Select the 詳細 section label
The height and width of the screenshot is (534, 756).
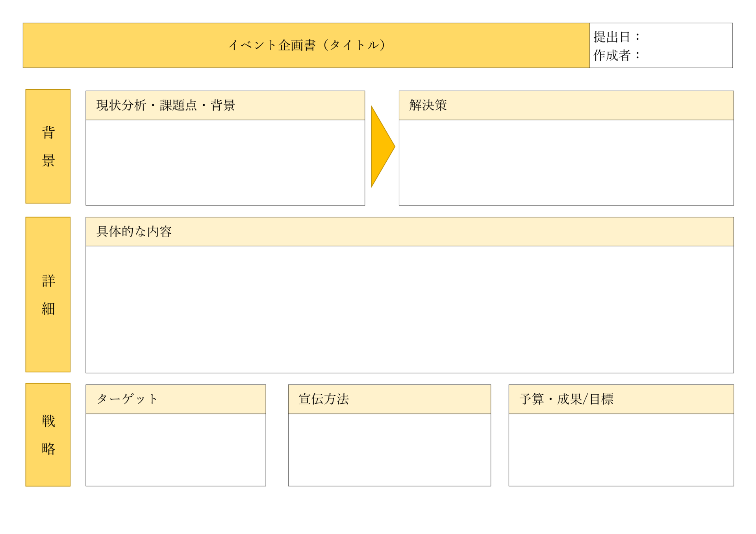[47, 294]
